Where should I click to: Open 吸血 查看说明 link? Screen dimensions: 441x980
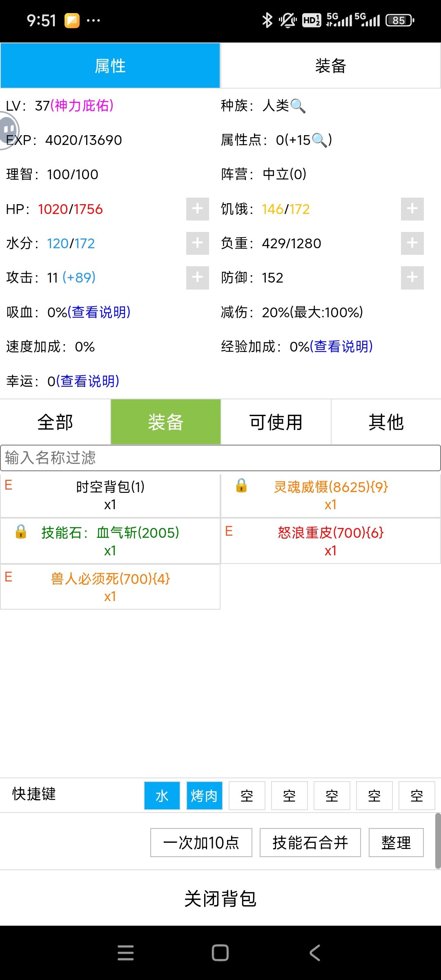[x=99, y=312]
